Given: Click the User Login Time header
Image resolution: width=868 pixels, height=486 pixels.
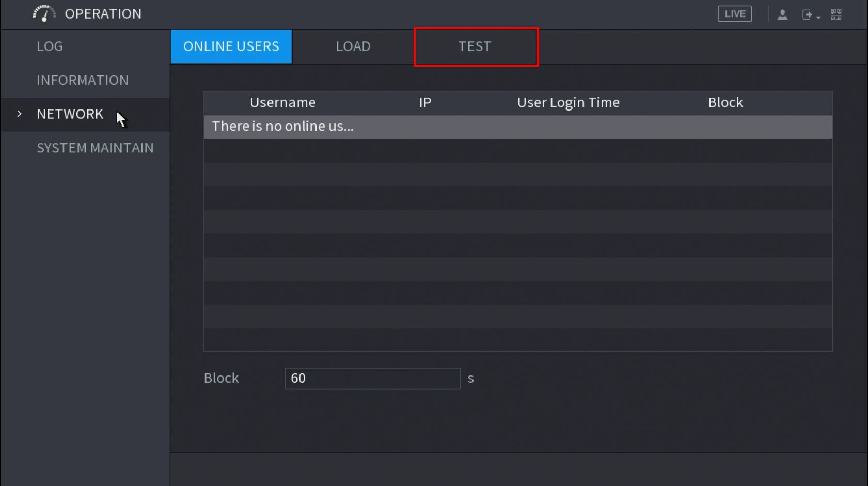Looking at the screenshot, I should [568, 103].
